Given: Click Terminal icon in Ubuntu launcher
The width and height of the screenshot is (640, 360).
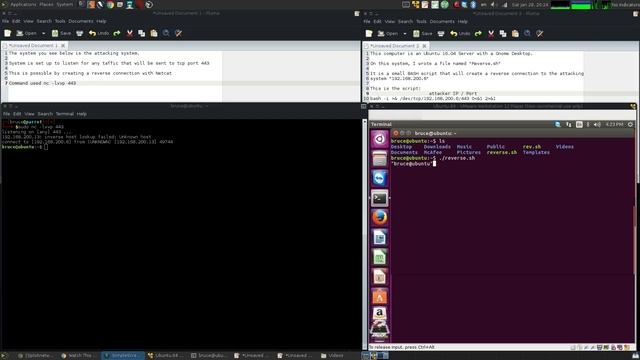Looking at the screenshot, I should pyautogui.click(x=379, y=198).
